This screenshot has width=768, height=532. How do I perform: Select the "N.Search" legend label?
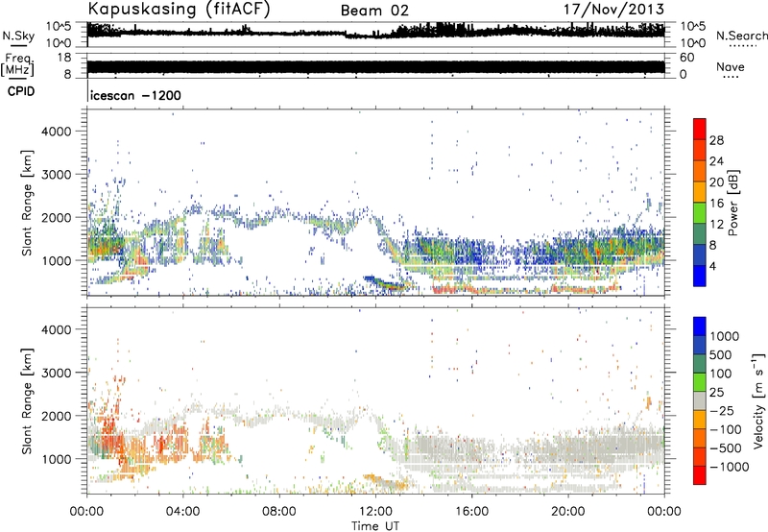[x=741, y=36]
